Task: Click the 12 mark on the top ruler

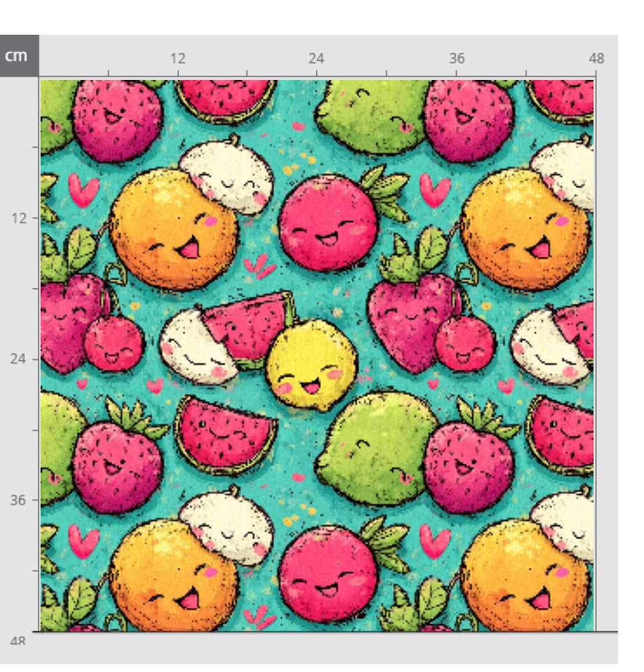Action: (x=177, y=59)
